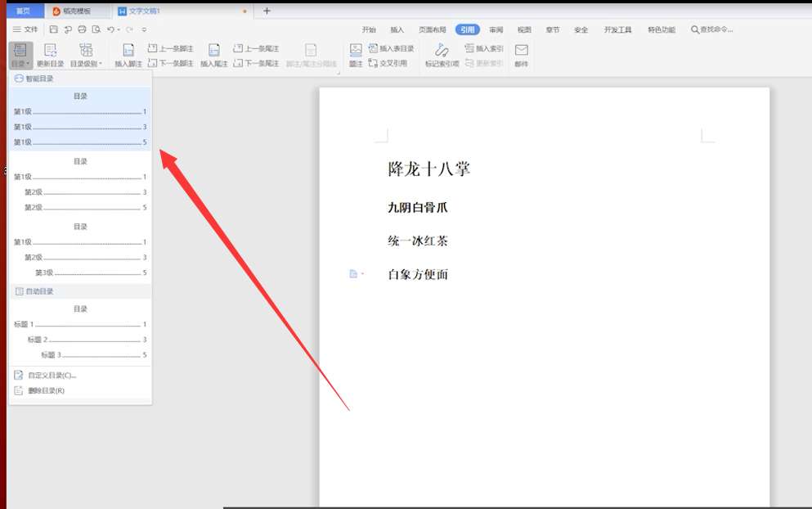Go to 下一条尾注 next endnote
The height and width of the screenshot is (509, 812).
coord(256,63)
